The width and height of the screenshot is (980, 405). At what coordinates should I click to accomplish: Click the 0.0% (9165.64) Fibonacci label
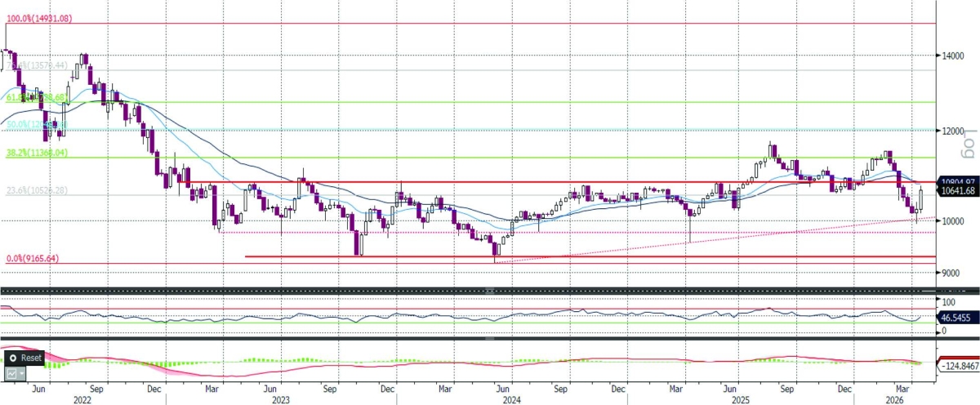coord(34,258)
